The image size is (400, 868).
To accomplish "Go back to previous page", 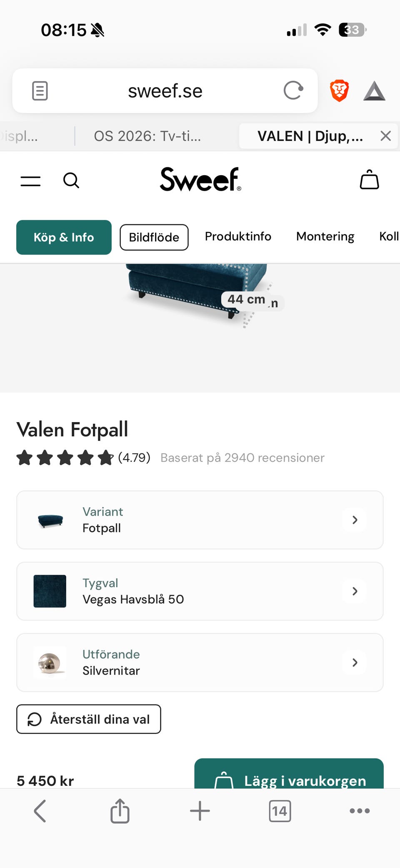I will (40, 811).
